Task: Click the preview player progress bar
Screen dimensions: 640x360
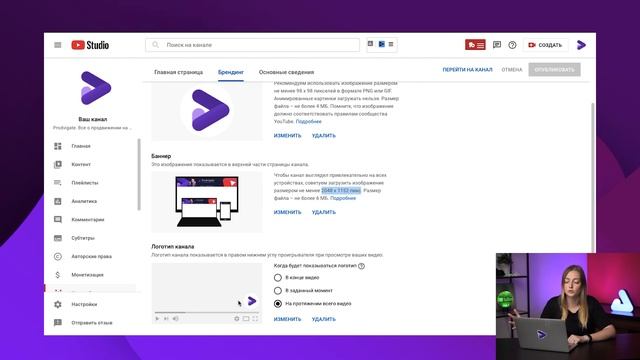Action: coord(207,313)
